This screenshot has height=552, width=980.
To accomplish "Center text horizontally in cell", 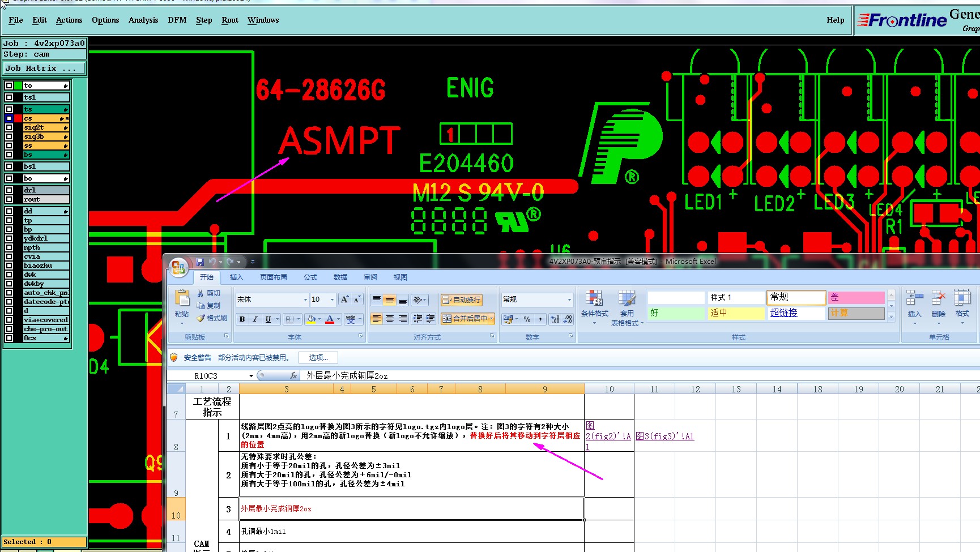I will pos(390,319).
